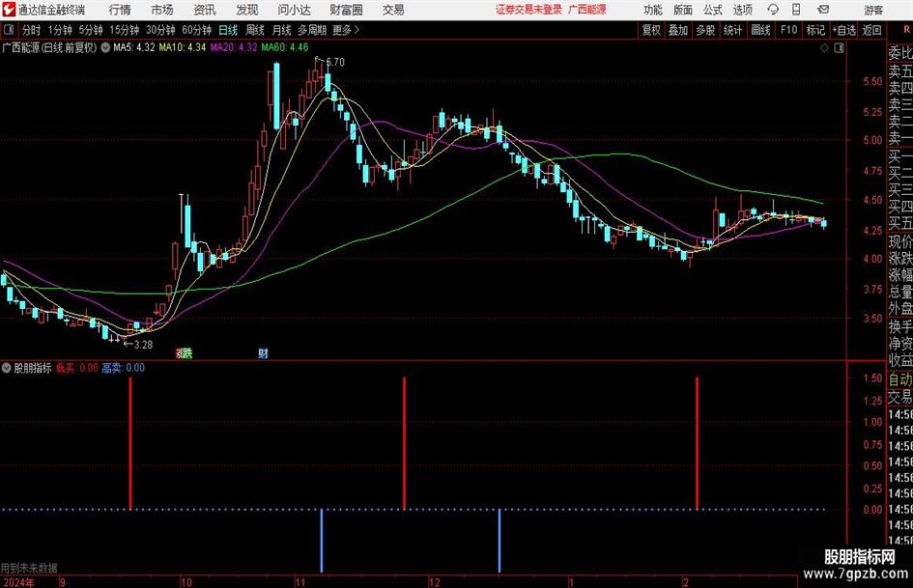The width and height of the screenshot is (913, 588).
Task: Open the 版面 menu
Action: coord(682,10)
